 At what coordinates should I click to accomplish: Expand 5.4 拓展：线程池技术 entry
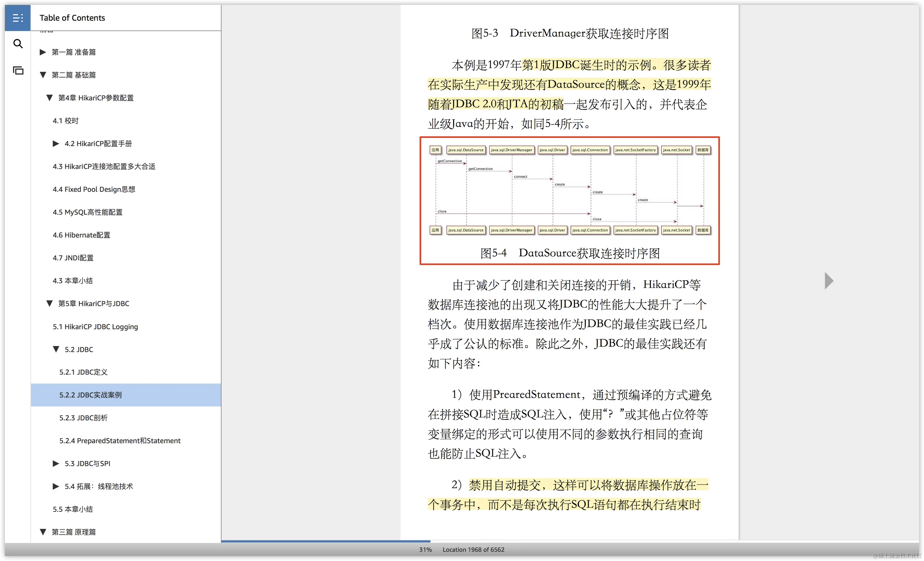[56, 486]
